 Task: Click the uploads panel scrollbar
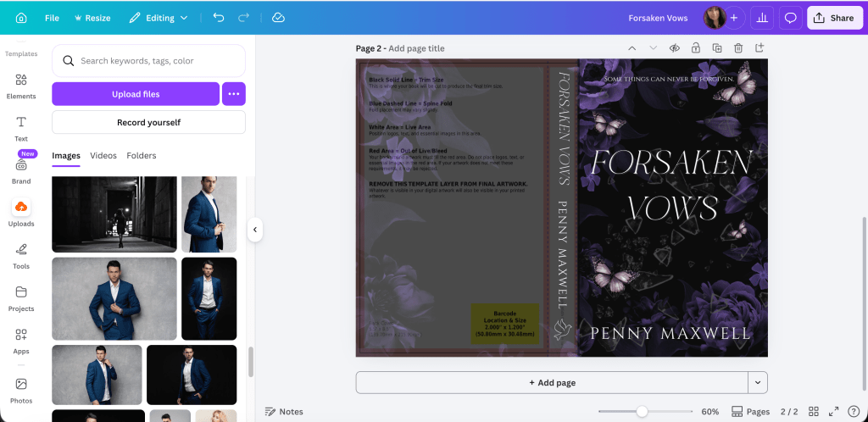[x=251, y=362]
